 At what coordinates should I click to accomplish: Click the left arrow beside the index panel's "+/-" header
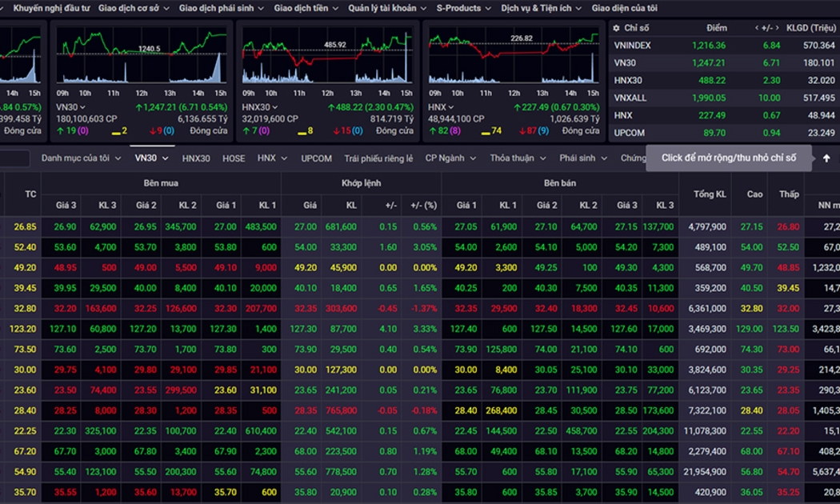coord(757,28)
